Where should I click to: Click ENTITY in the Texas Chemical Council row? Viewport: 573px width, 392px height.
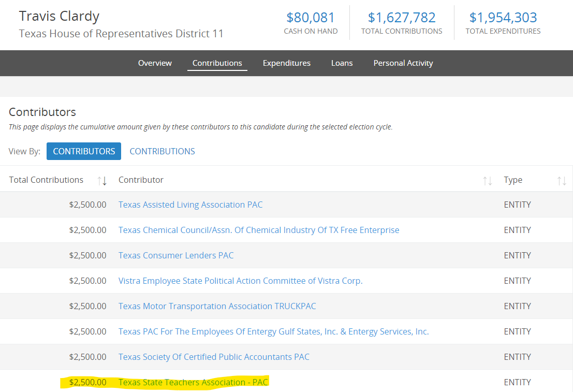[x=518, y=230]
